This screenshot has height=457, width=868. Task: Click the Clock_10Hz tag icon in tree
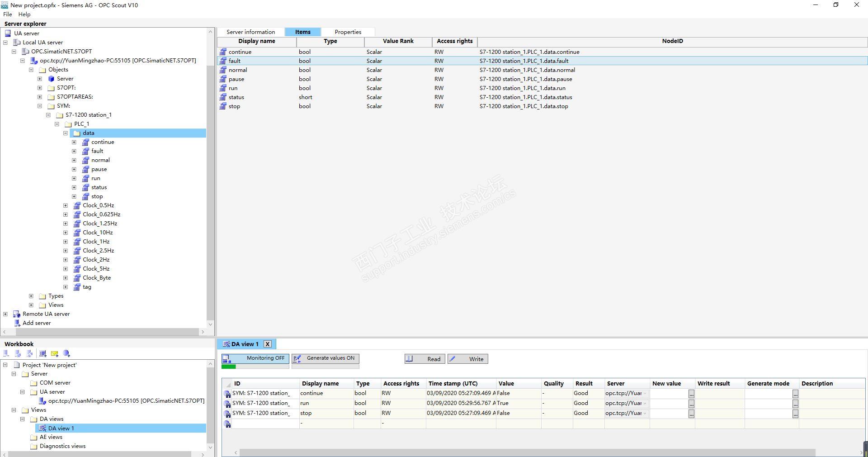coord(77,233)
